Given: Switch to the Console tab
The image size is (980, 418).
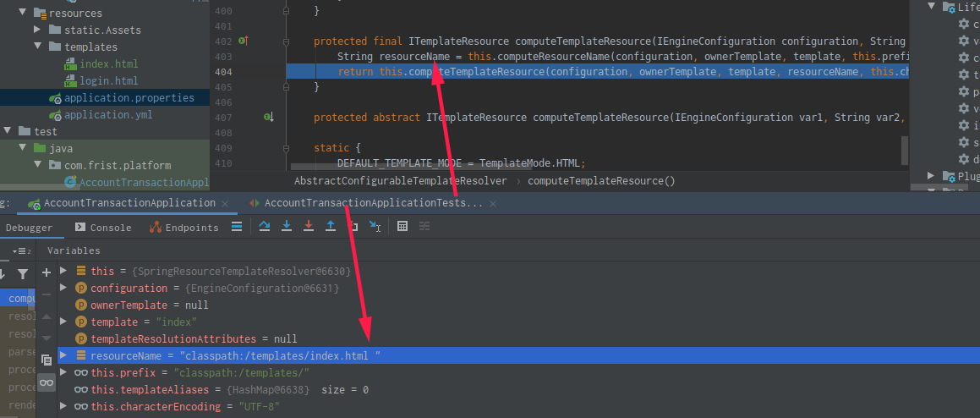Looking at the screenshot, I should coord(103,228).
